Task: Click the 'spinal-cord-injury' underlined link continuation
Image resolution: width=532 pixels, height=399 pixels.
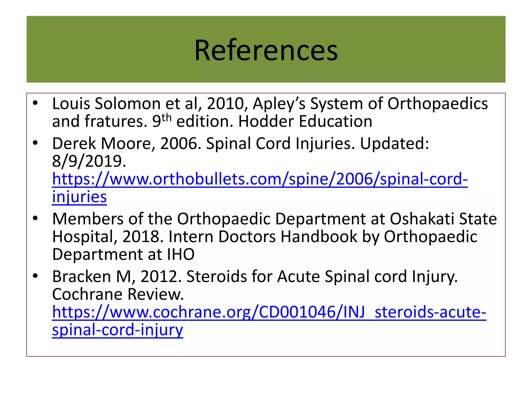Action: pyautogui.click(x=118, y=330)
